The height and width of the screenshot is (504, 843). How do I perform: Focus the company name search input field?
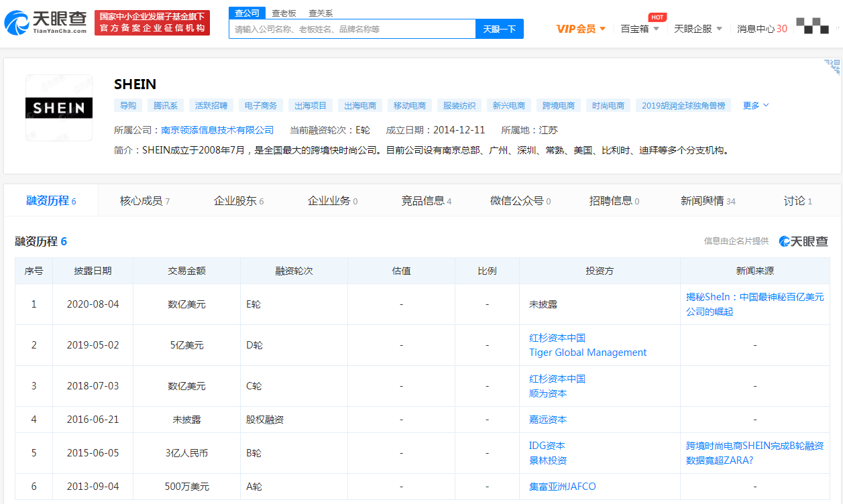pos(352,29)
